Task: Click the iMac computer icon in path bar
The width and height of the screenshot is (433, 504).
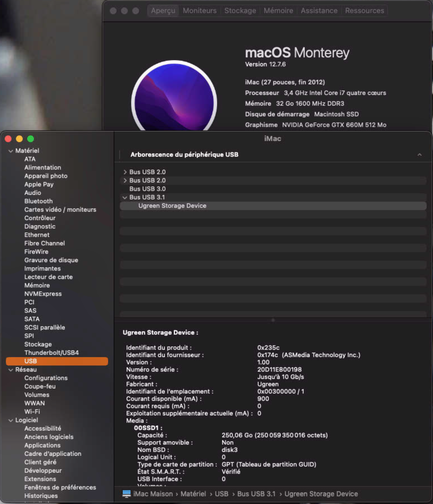Action: pyautogui.click(x=127, y=494)
